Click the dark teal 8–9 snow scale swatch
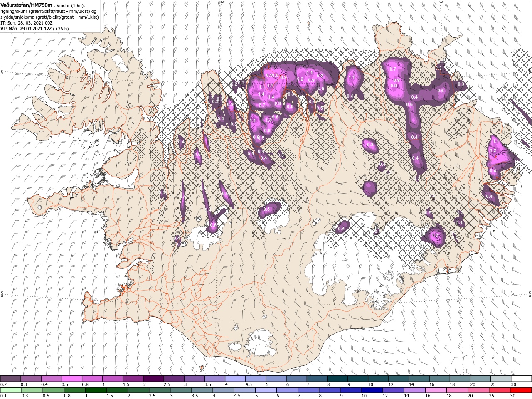Viewport: 532px width, 399px height. pos(337,379)
